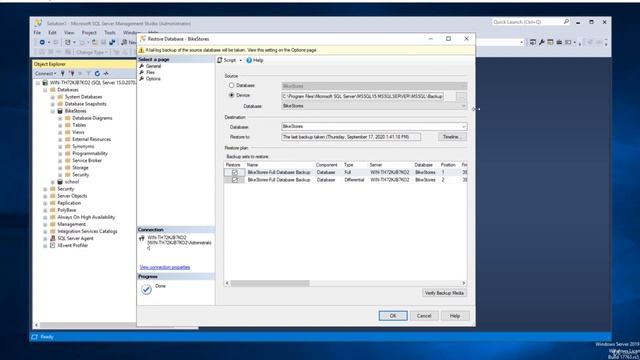Click the Ready status bar text

47,337
